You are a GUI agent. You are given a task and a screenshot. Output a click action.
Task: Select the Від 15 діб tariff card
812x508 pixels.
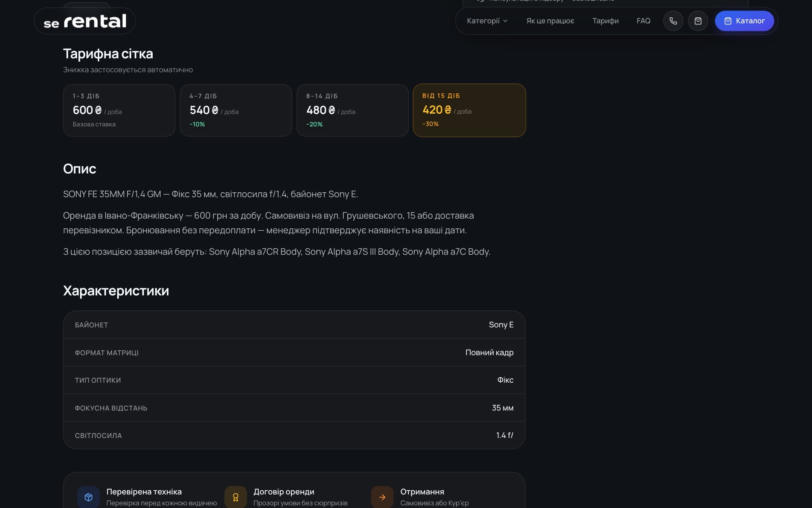[469, 110]
